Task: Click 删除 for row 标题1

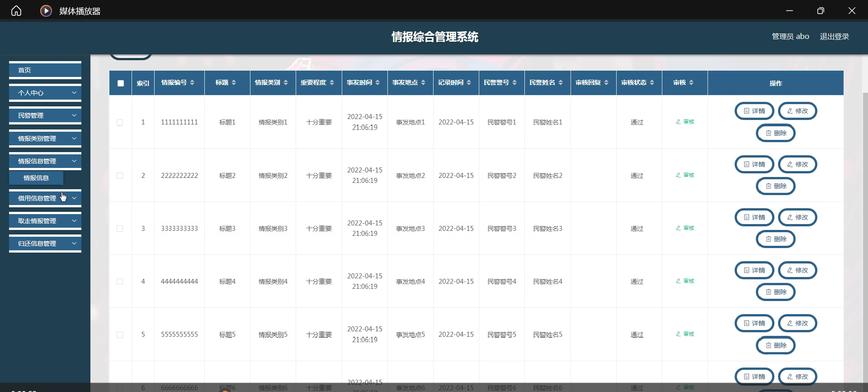Action: (776, 133)
